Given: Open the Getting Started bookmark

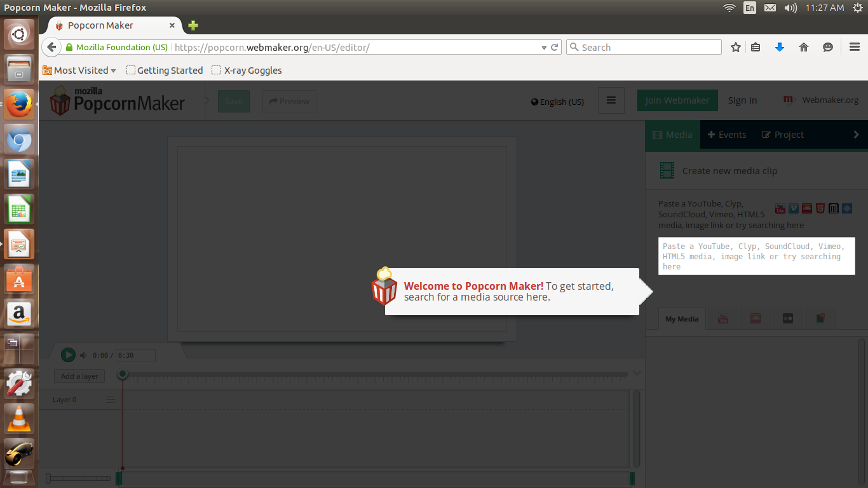Looking at the screenshot, I should (x=165, y=71).
